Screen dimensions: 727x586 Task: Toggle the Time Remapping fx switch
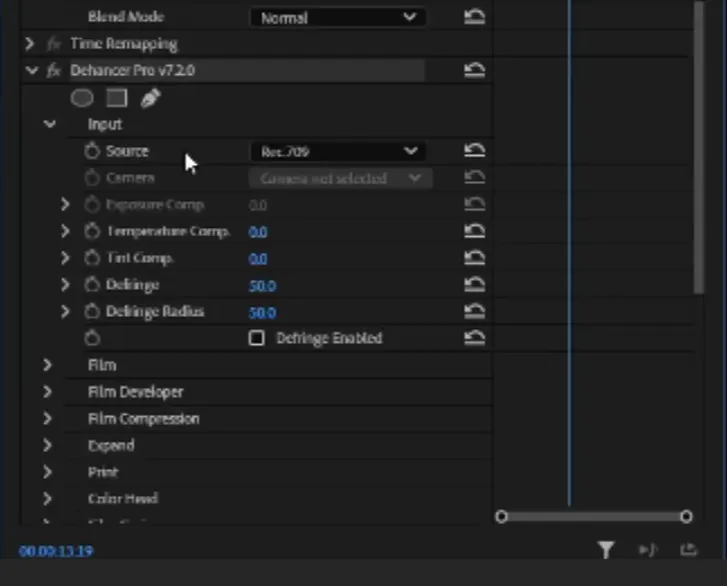[x=54, y=44]
